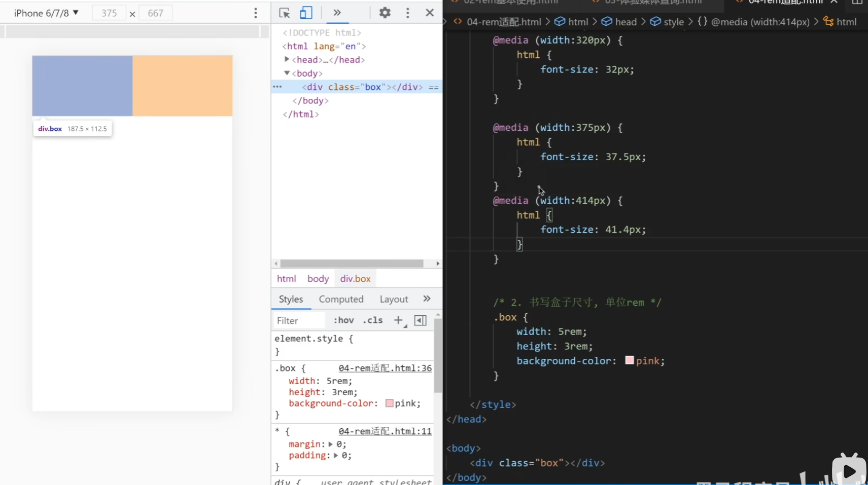Click pink color swatch in code editor

click(x=630, y=360)
